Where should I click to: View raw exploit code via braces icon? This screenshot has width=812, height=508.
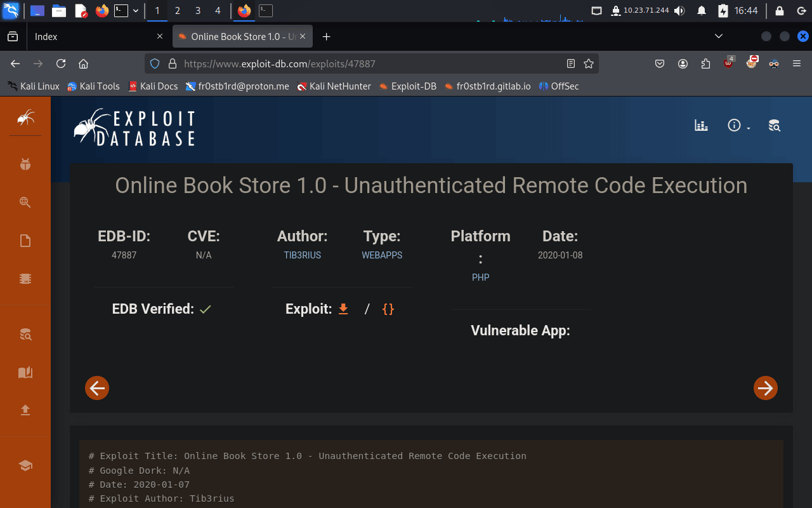(x=388, y=309)
